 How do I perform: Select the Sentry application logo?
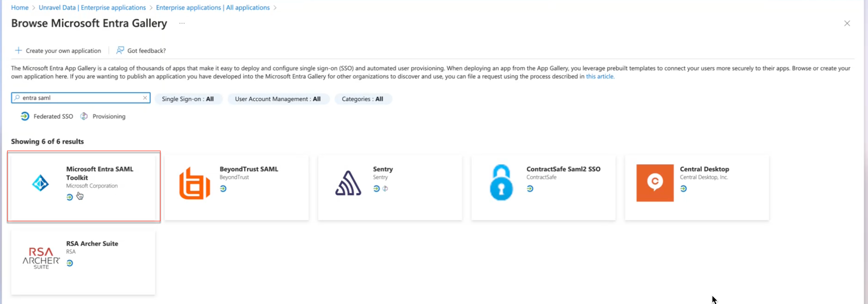347,183
